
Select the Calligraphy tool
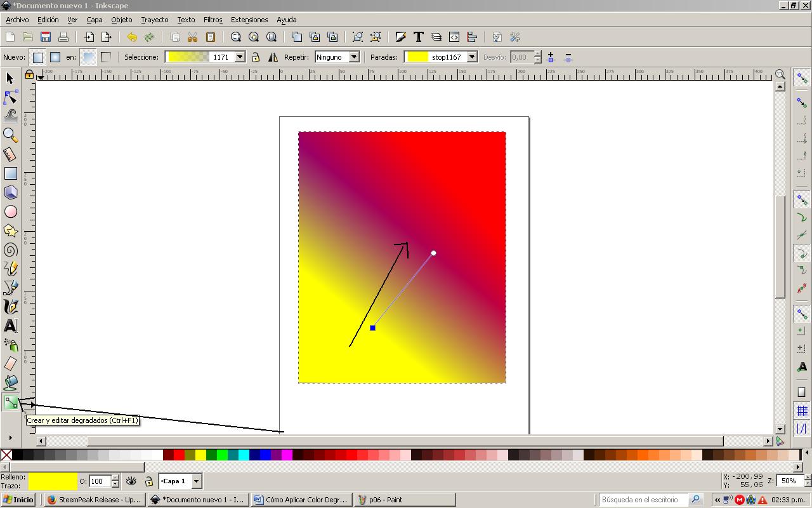(10, 307)
